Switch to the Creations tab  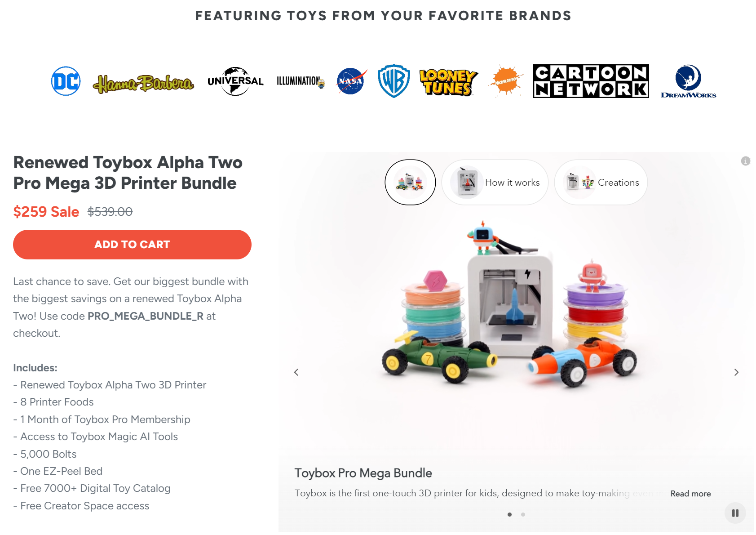tap(601, 183)
